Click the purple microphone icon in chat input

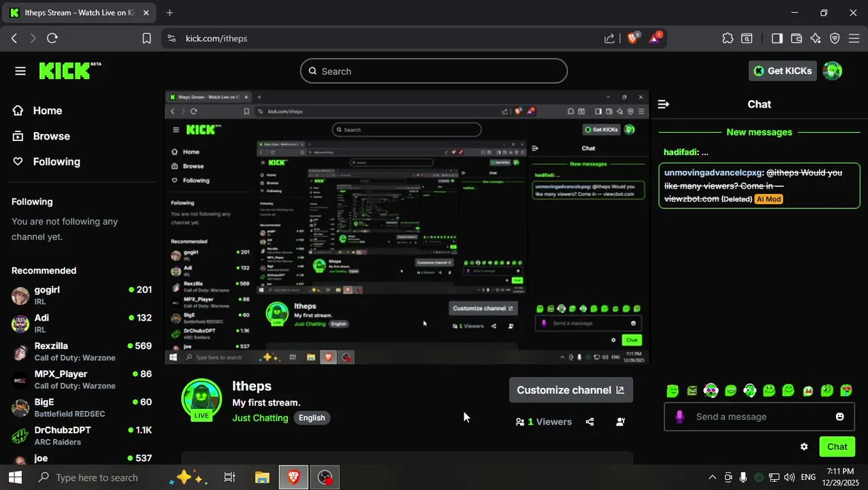(x=679, y=416)
